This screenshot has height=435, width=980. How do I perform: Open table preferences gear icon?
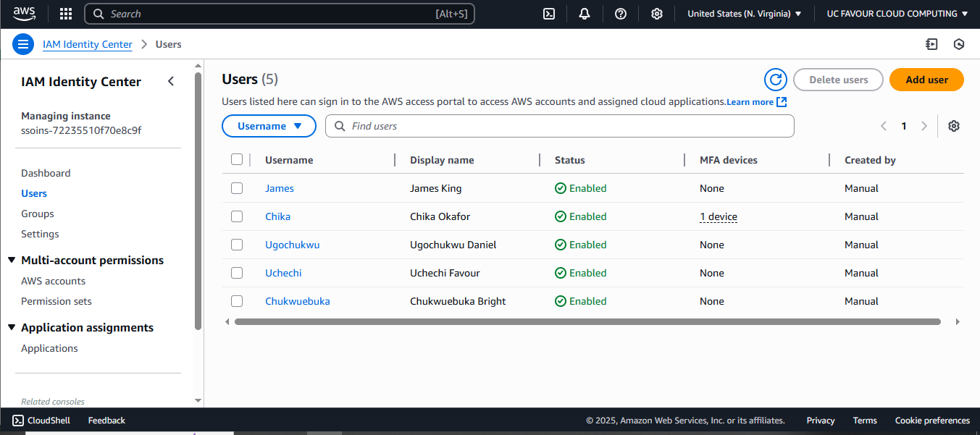(x=954, y=126)
